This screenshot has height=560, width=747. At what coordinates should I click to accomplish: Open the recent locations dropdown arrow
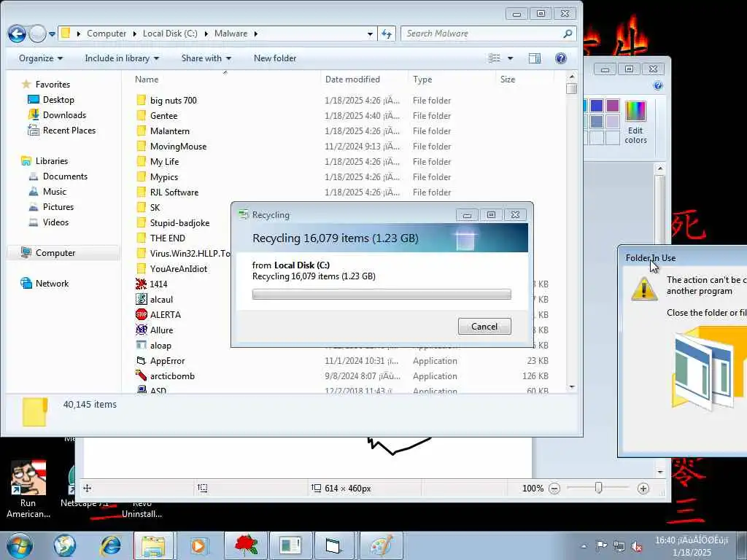click(x=52, y=34)
